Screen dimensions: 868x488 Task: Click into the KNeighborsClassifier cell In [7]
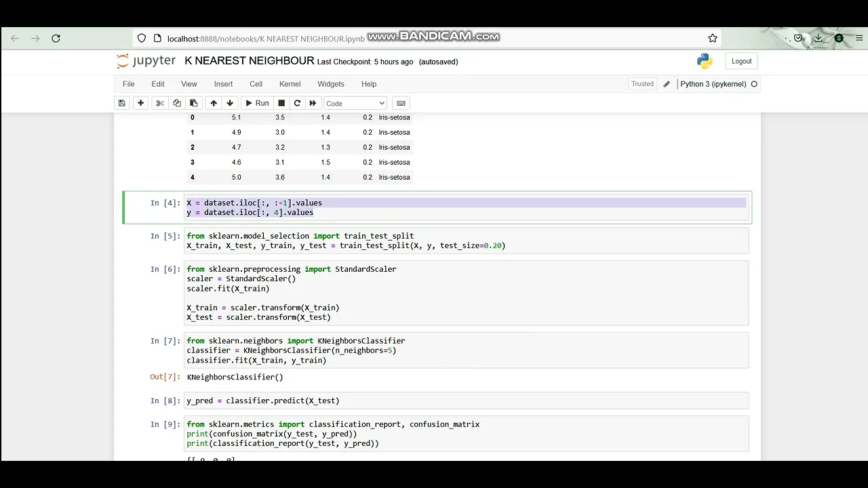[x=467, y=350]
